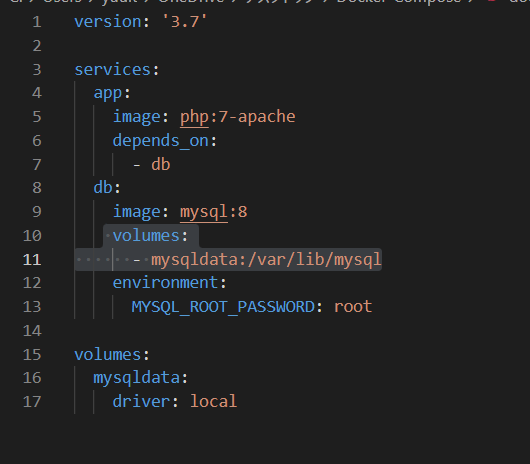The height and width of the screenshot is (464, 530).
Task: Click the 'depends_on' key
Action: [x=161, y=141]
